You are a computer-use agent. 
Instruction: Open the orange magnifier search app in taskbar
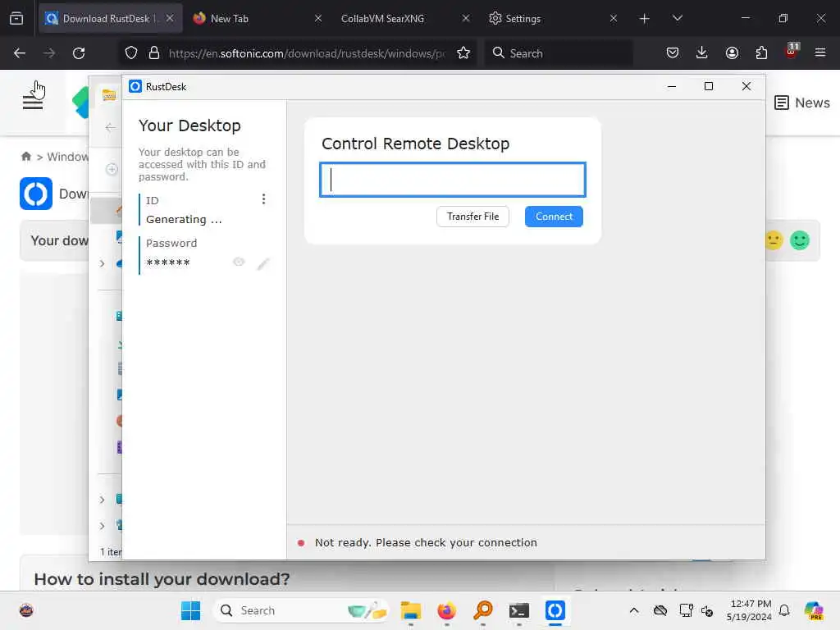click(x=482, y=610)
